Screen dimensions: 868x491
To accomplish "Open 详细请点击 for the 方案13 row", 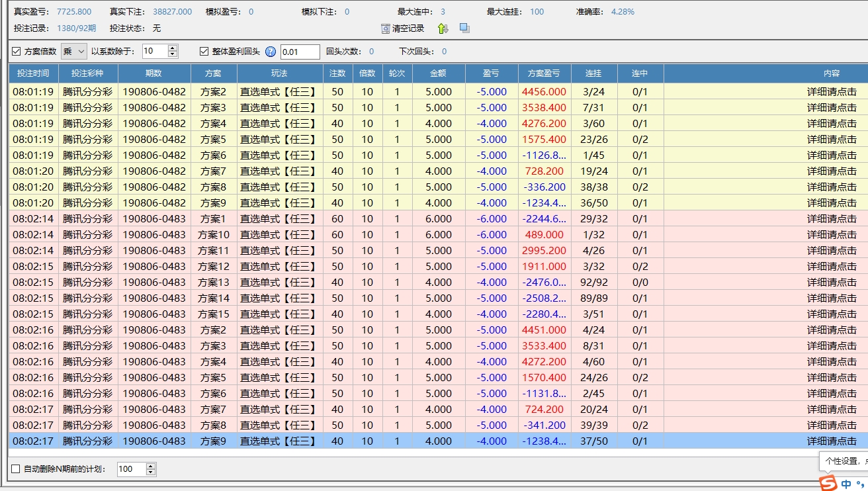I will click(x=832, y=283).
